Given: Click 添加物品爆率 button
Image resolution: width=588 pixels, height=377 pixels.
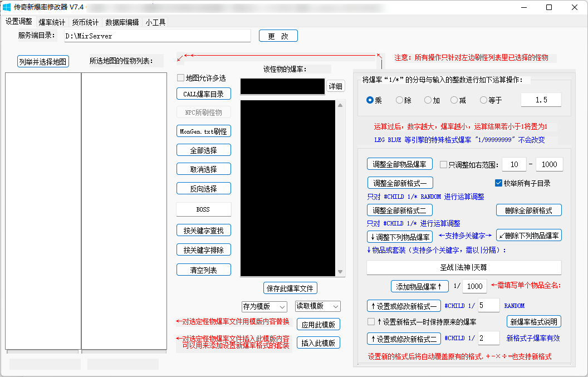Looking at the screenshot, I should [x=420, y=287].
